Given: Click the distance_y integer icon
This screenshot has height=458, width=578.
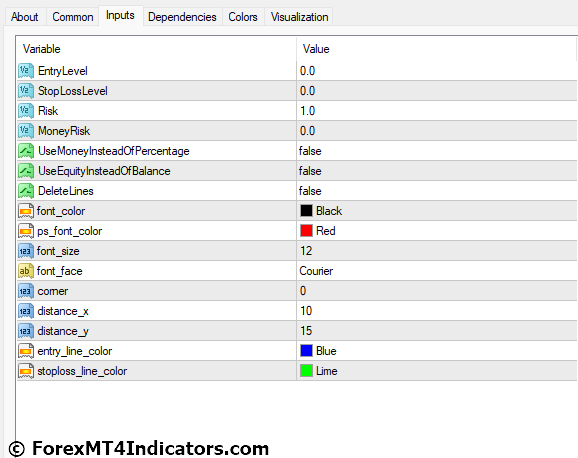Looking at the screenshot, I should (26, 331).
